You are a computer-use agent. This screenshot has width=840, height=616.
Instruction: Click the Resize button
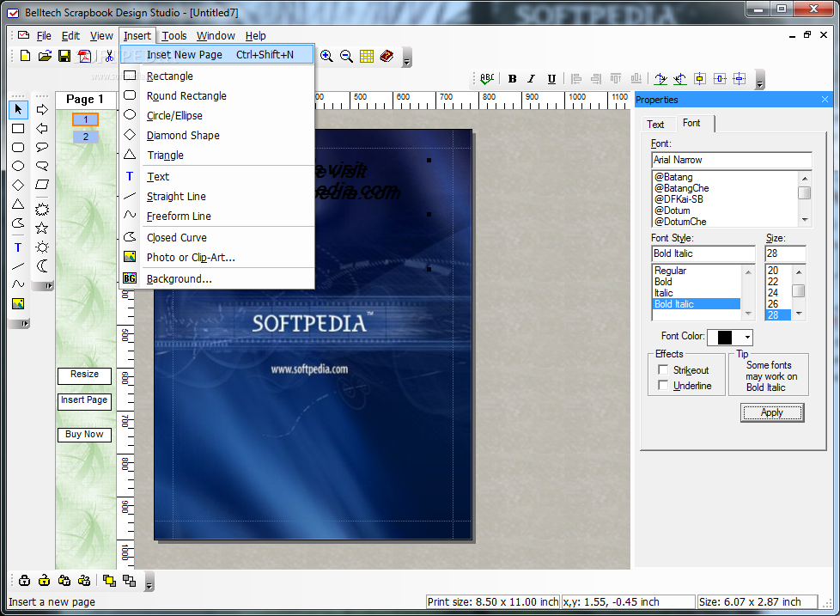[85, 375]
